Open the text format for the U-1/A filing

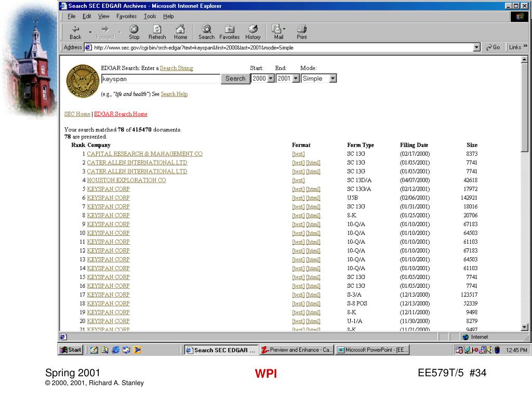coord(298,322)
